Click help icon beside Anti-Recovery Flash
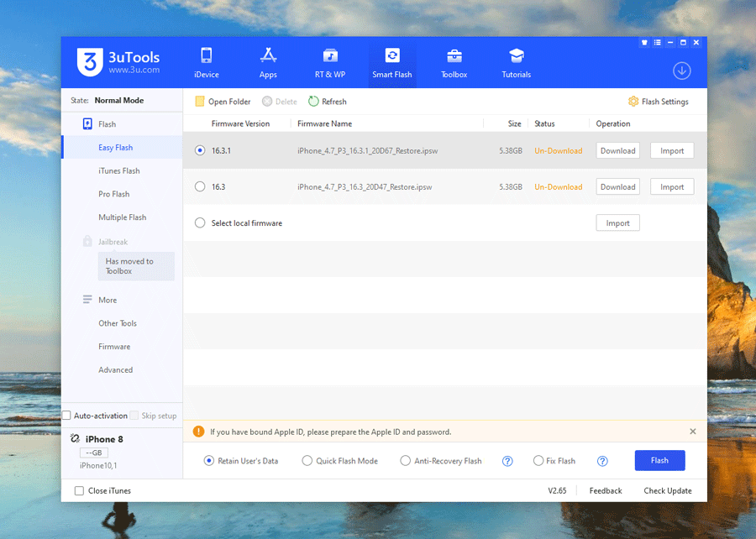The width and height of the screenshot is (756, 539). (507, 461)
